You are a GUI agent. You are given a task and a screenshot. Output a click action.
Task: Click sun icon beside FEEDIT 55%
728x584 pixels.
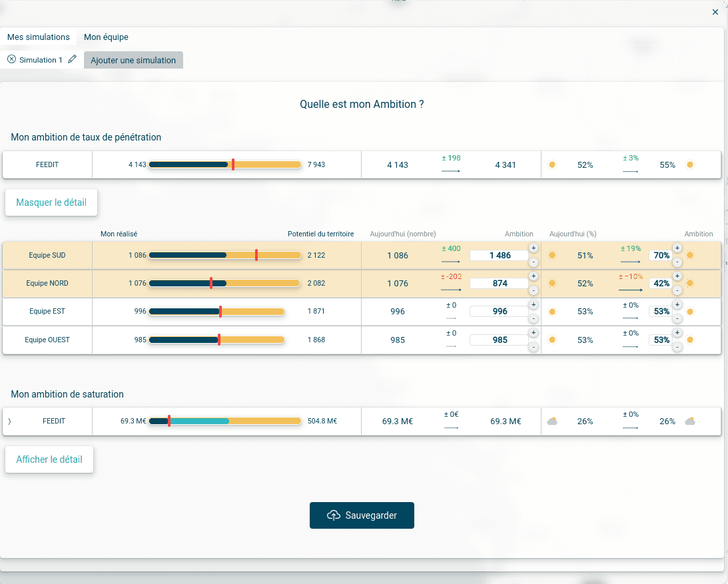pyautogui.click(x=690, y=164)
